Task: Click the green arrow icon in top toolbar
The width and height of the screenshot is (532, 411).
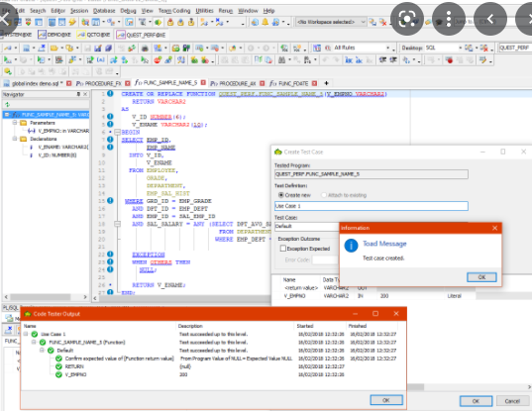Action: click(158, 23)
